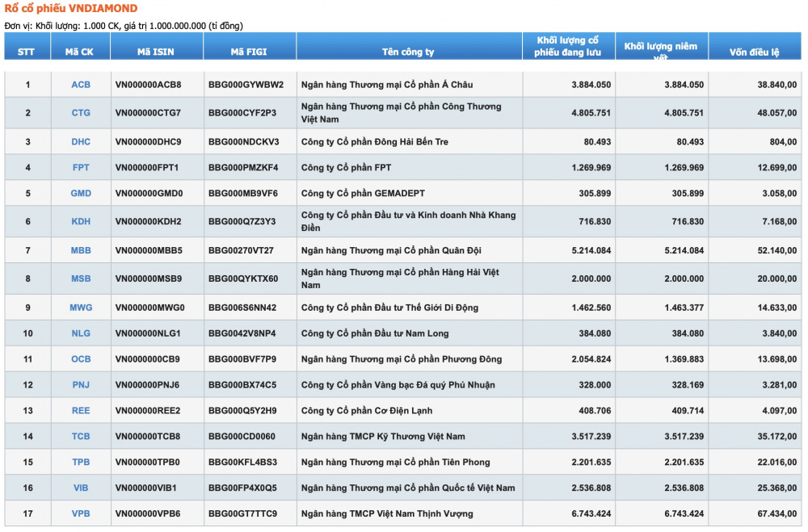This screenshot has height=532, width=808.
Task: Click Công ty Cổ phần Đầu tư Nam Long
Action: [375, 333]
